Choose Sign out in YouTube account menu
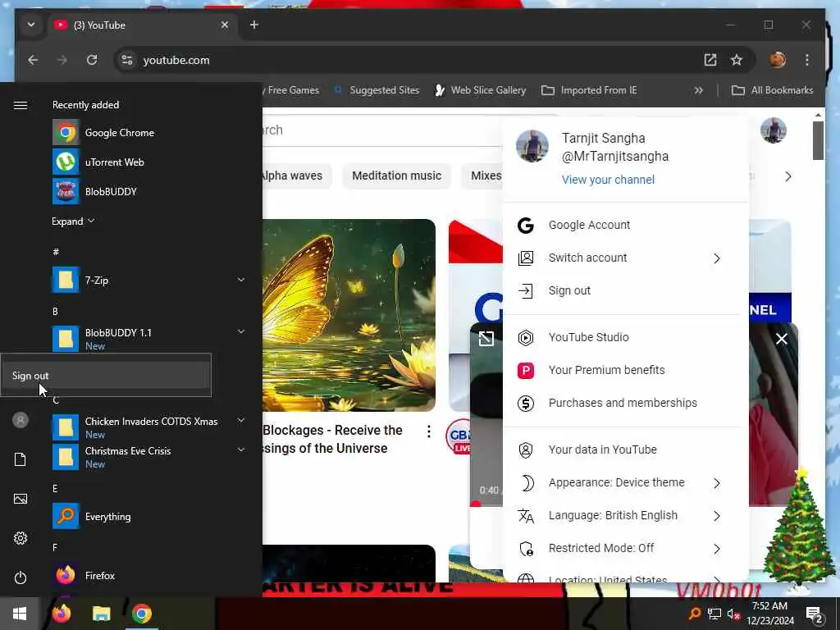Image resolution: width=840 pixels, height=630 pixels. coord(626,290)
